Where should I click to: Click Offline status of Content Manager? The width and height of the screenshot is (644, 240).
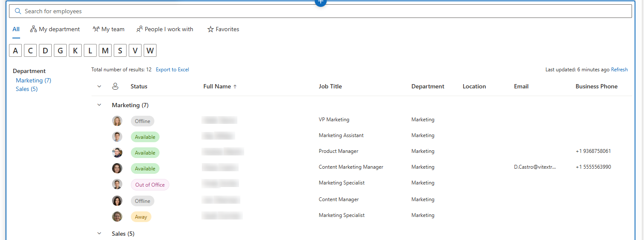coord(142,201)
